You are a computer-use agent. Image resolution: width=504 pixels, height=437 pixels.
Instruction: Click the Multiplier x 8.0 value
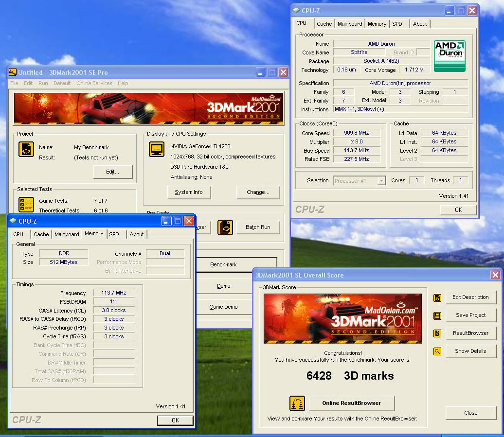357,141
